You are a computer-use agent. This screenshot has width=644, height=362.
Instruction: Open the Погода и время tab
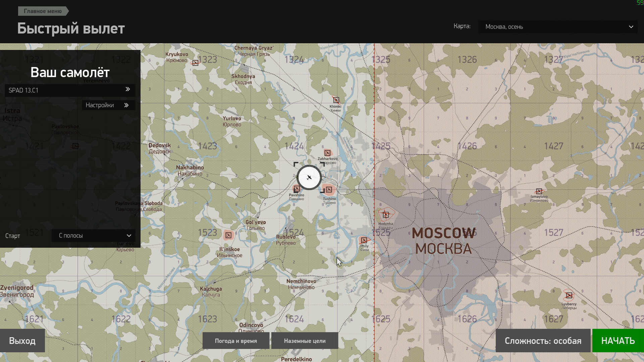point(236,341)
